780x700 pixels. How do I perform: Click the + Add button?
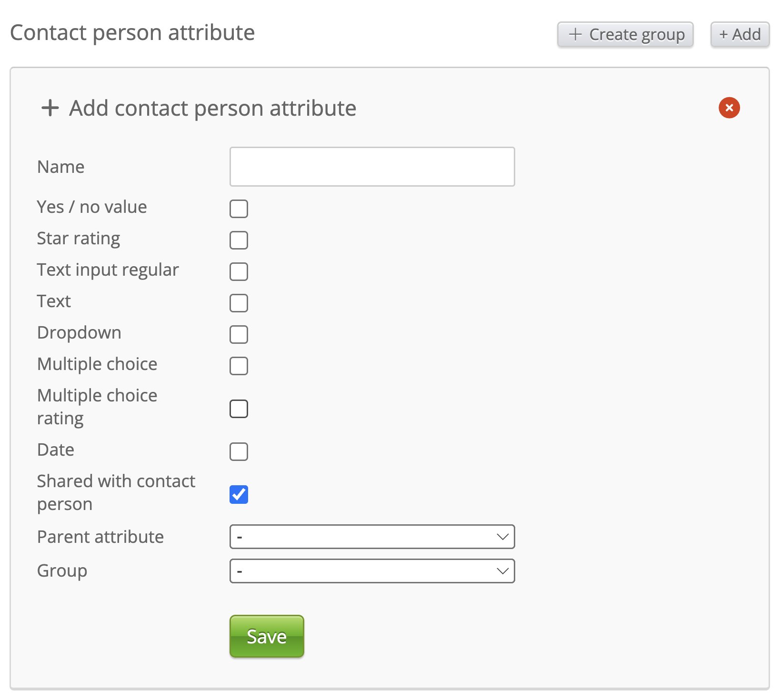click(x=740, y=35)
